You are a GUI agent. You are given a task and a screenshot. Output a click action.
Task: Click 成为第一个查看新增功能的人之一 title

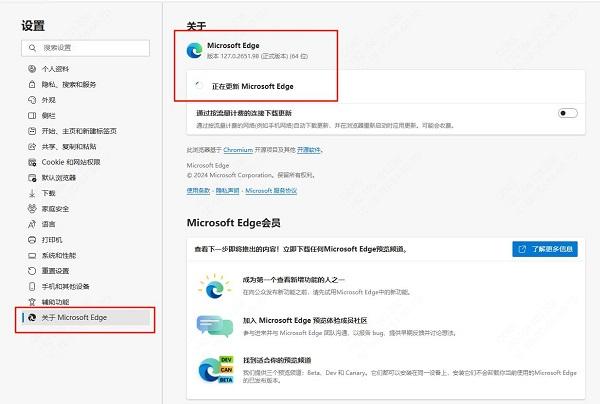[x=293, y=280]
